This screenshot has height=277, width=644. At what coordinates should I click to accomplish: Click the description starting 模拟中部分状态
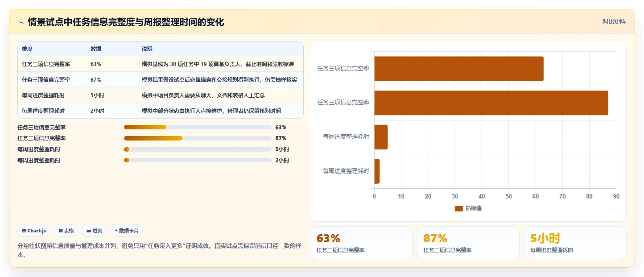pos(211,111)
